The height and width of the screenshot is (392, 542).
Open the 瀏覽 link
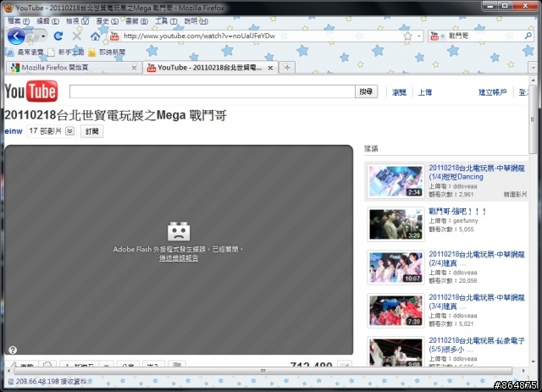click(x=399, y=92)
